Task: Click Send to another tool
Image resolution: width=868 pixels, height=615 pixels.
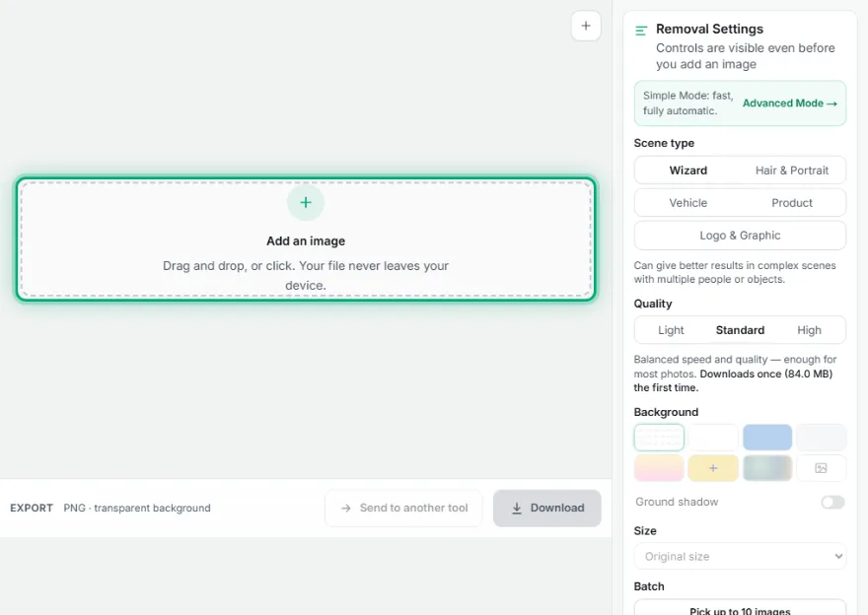Action: click(x=403, y=508)
